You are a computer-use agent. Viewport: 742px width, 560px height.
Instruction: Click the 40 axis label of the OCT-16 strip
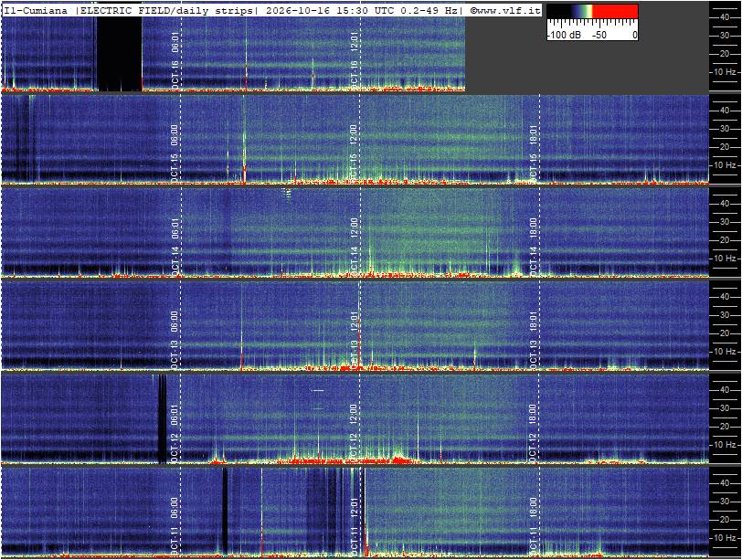click(x=724, y=17)
